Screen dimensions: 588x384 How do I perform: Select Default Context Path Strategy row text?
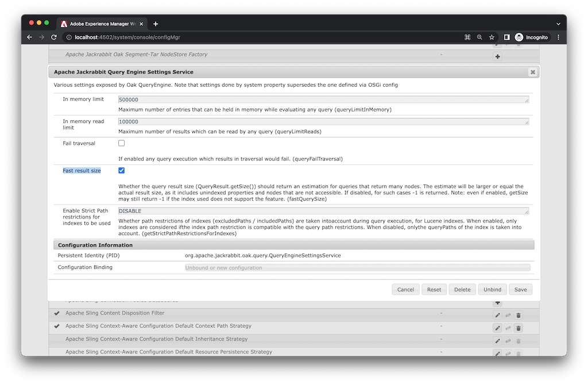[158, 326]
